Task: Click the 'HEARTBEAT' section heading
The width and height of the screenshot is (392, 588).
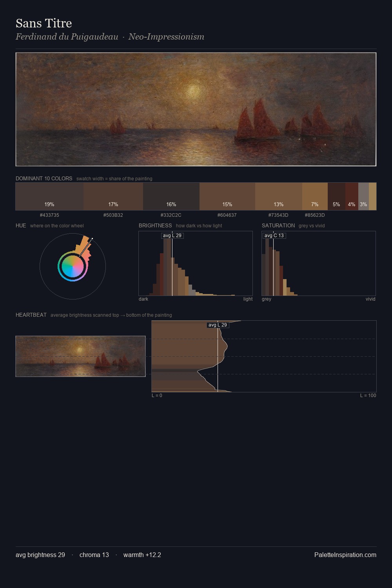Action: 31,315
